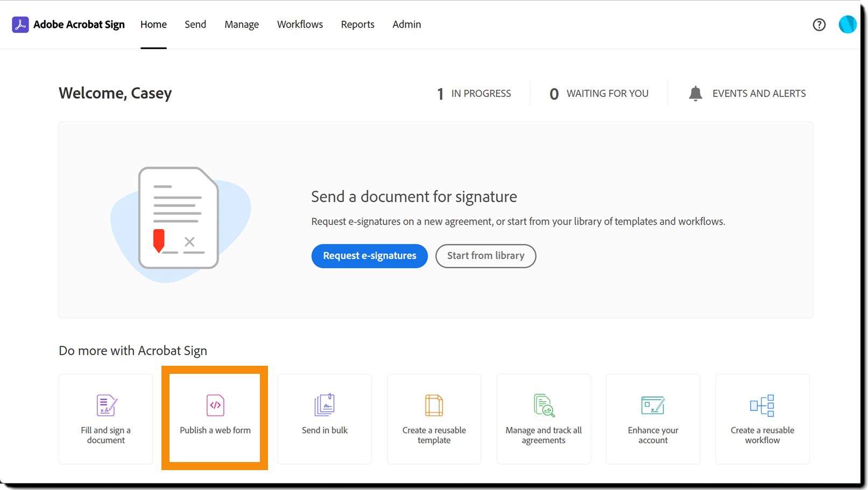
Task: Click the Start from library button
Action: [x=485, y=256]
